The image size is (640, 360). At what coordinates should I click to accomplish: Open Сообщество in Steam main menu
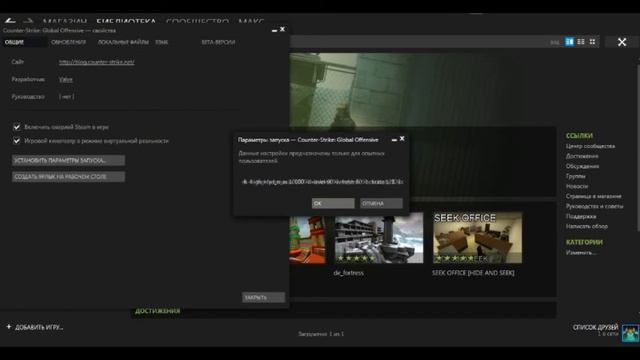click(x=198, y=21)
